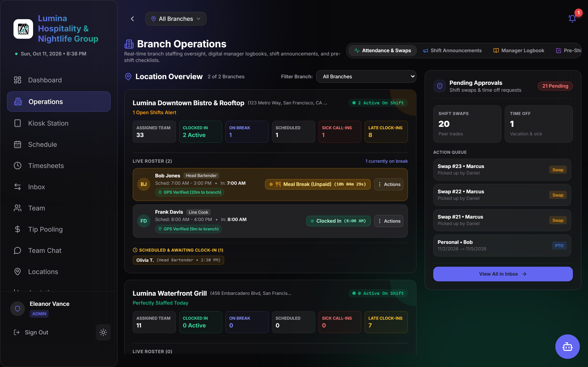Select the Shift Swaps pending card
588x367 pixels.
(x=467, y=124)
